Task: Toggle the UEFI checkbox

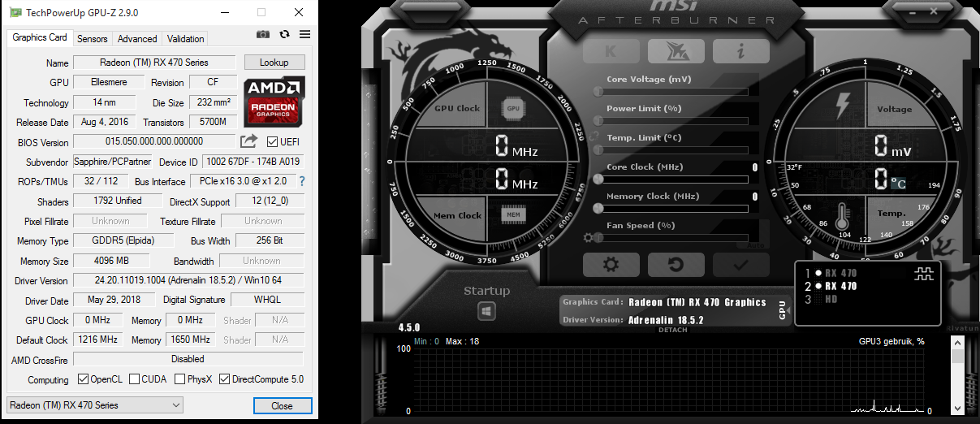Action: coord(273,142)
